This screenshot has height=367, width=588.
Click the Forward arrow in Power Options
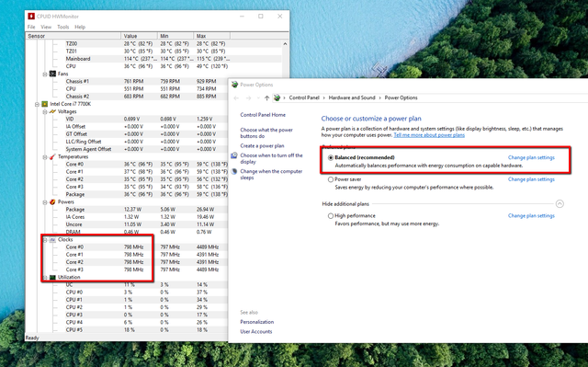click(x=248, y=97)
